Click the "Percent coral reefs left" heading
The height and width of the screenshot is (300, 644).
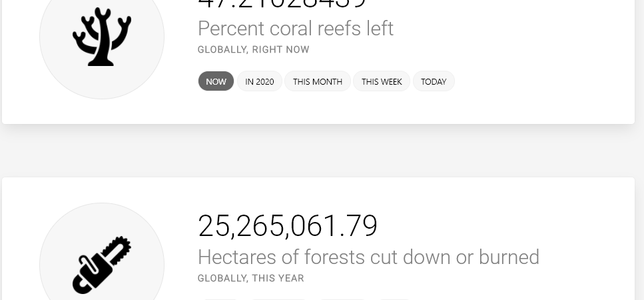point(296,29)
